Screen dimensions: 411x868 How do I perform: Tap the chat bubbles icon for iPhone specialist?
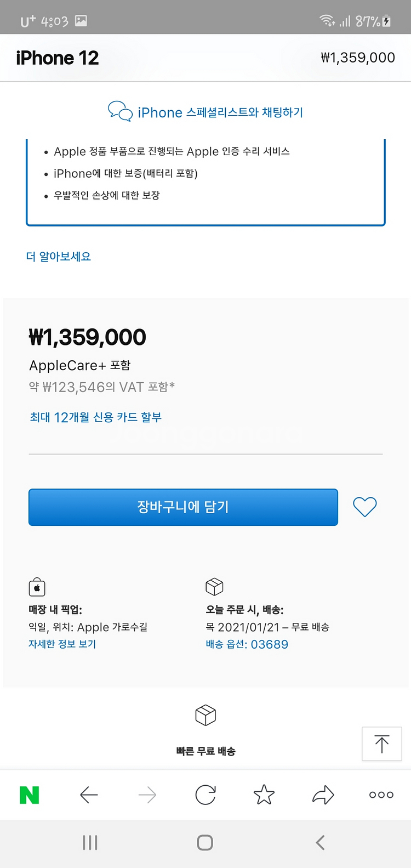(x=120, y=111)
